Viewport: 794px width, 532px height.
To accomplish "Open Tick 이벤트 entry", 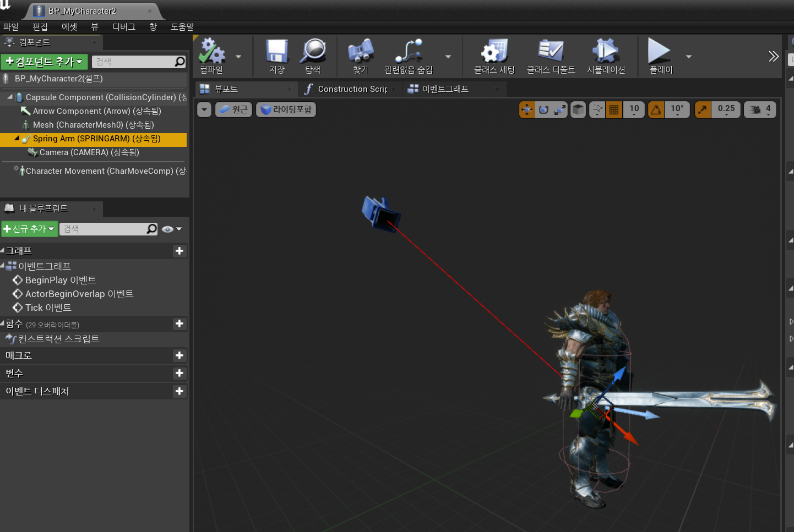I will click(42, 308).
